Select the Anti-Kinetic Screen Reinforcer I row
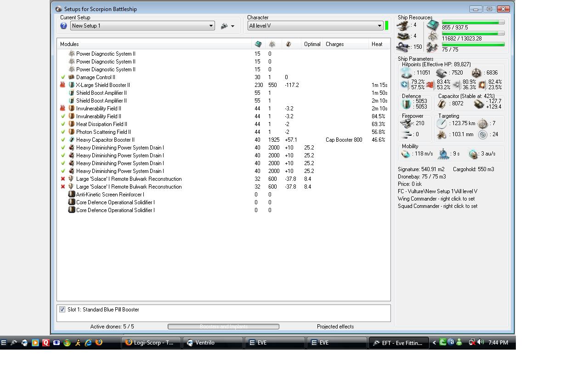This screenshot has height=368, width=588. pos(224,195)
